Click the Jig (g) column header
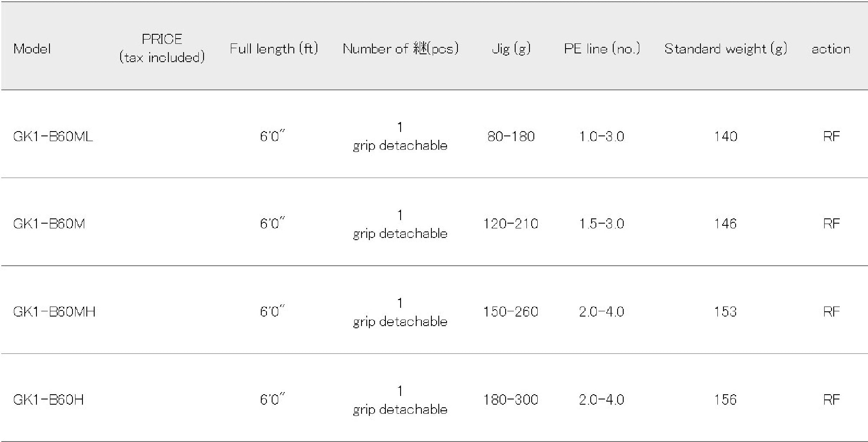Screen dimensions: 868x442 pyautogui.click(x=511, y=49)
